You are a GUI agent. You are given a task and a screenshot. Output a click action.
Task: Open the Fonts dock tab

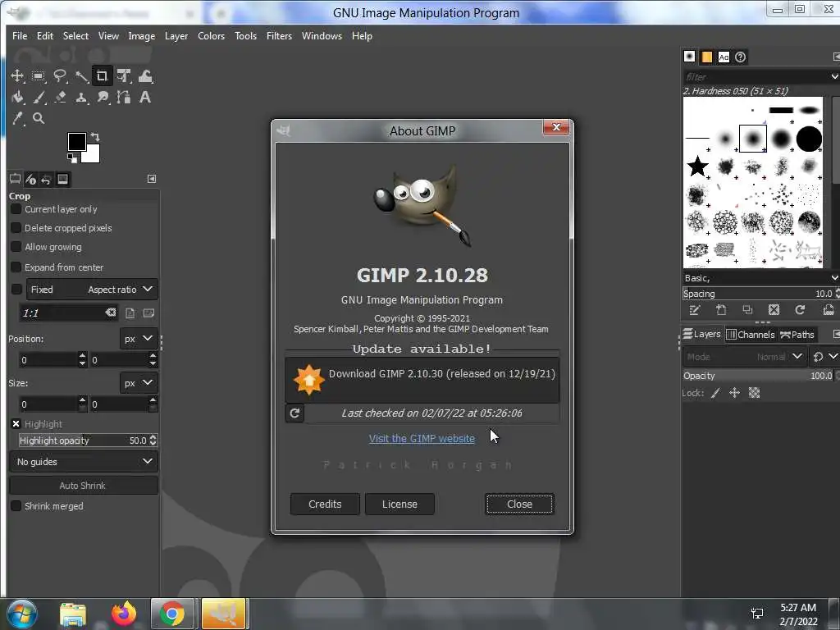(x=724, y=57)
